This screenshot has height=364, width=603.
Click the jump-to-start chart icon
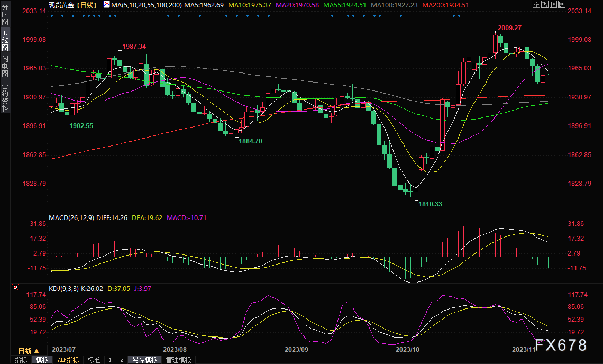pyautogui.click(x=545, y=4)
